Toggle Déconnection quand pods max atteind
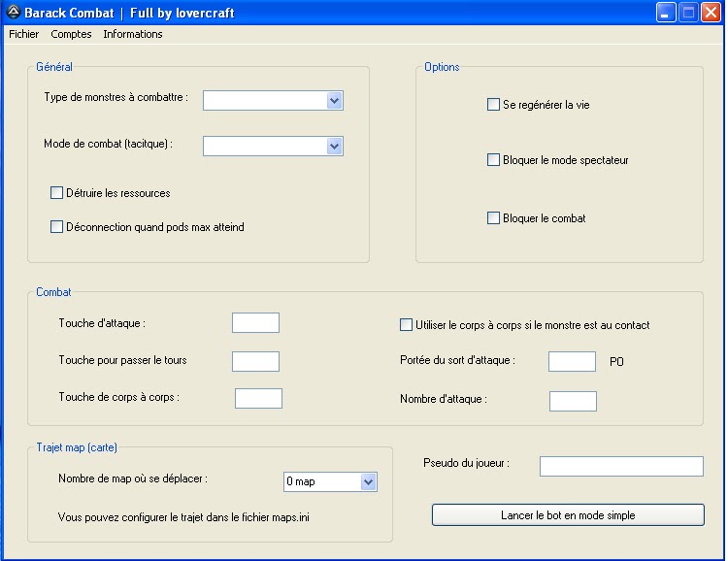The width and height of the screenshot is (728, 561). pyautogui.click(x=56, y=226)
